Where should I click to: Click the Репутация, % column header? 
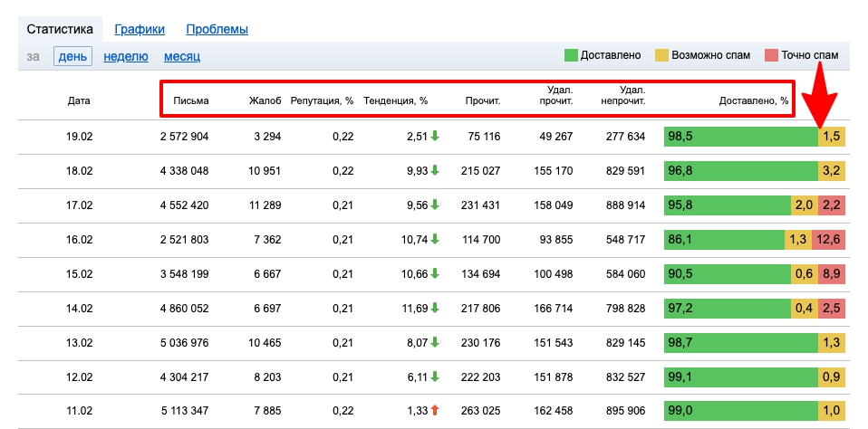coord(322,100)
